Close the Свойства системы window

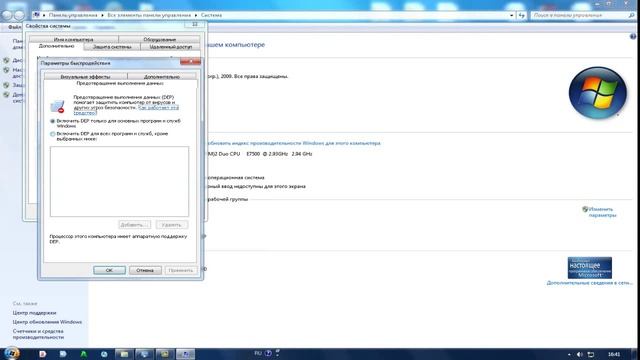195,25
